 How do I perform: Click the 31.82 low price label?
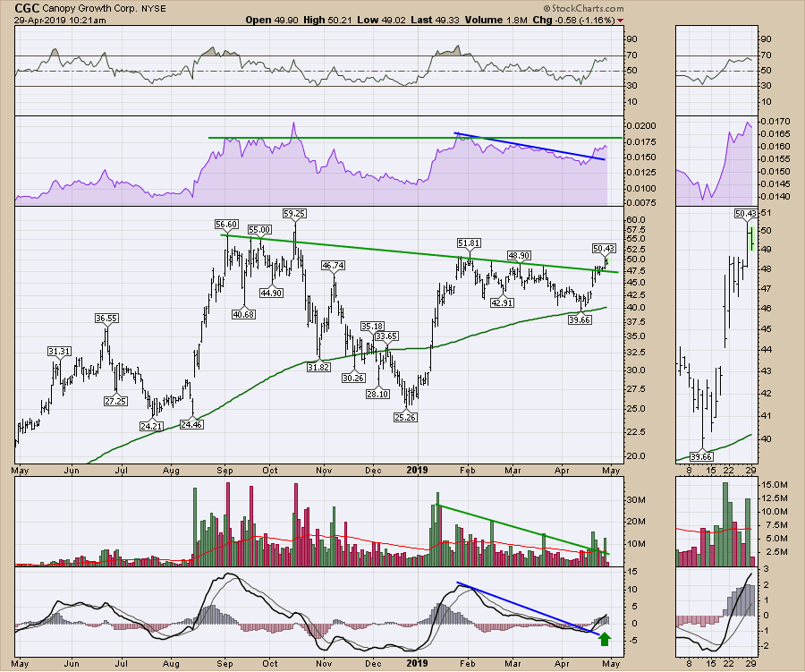click(318, 367)
